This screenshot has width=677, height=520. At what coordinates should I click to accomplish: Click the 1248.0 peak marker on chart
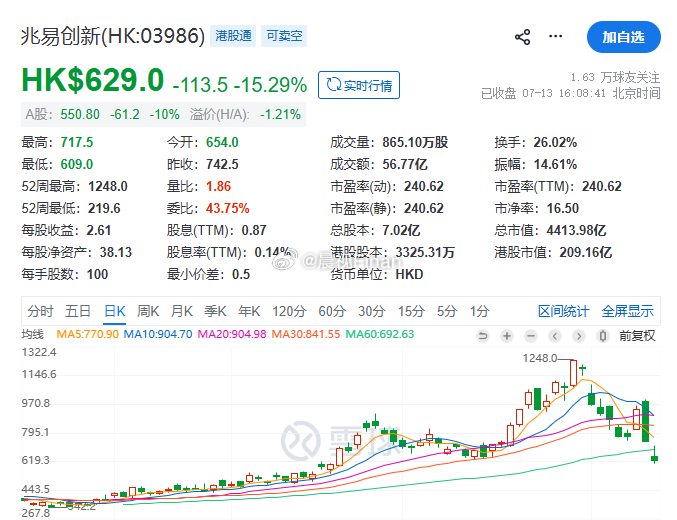pyautogui.click(x=540, y=358)
